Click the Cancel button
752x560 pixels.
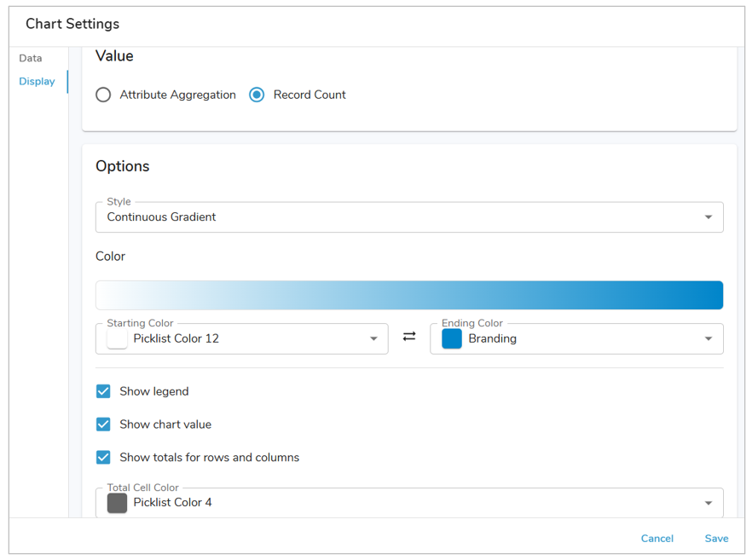[657, 539]
